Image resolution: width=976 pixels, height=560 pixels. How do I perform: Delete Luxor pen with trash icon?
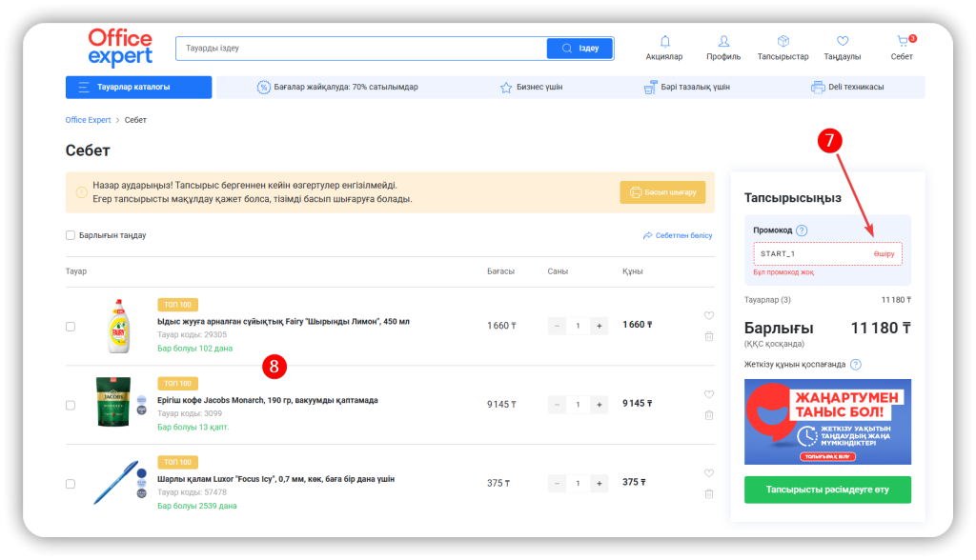(708, 493)
